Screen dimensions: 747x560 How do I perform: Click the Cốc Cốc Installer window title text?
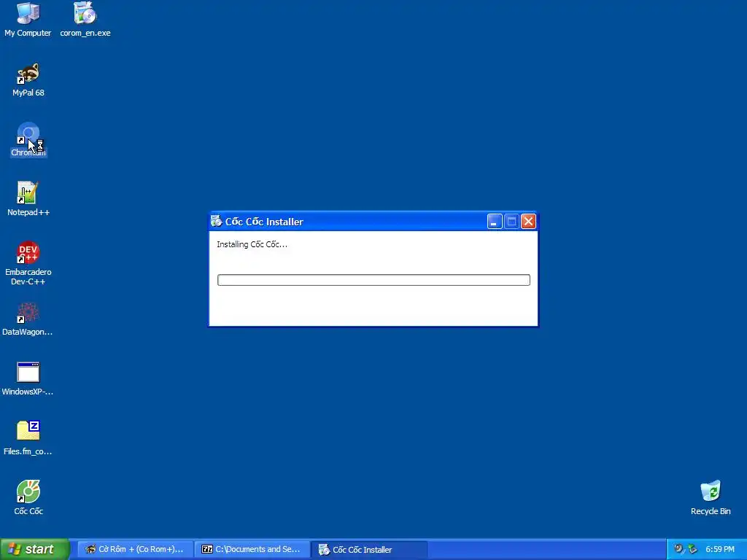pos(264,222)
